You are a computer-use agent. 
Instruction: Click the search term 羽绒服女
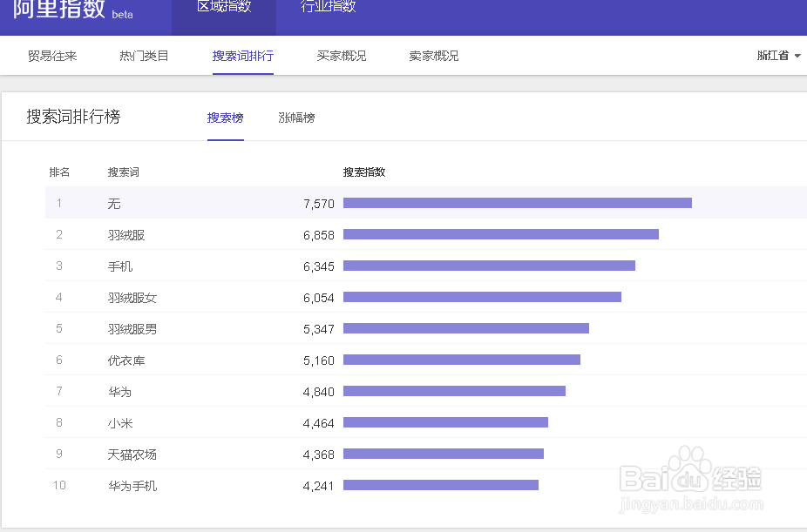click(132, 298)
